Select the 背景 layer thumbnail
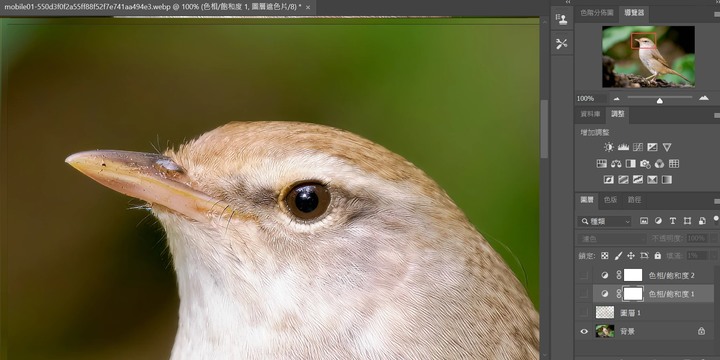 (x=605, y=331)
